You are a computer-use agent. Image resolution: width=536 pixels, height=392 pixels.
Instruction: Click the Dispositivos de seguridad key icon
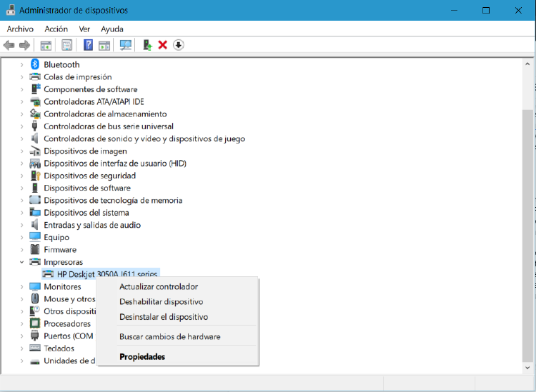point(35,176)
